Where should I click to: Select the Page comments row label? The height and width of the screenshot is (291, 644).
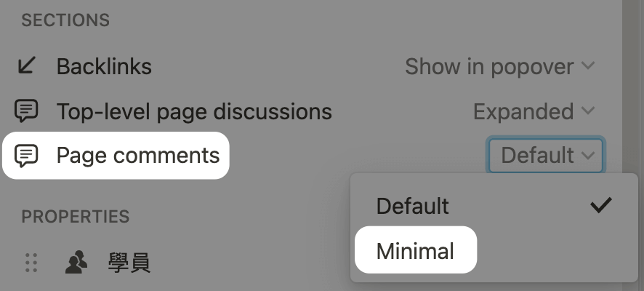click(138, 156)
